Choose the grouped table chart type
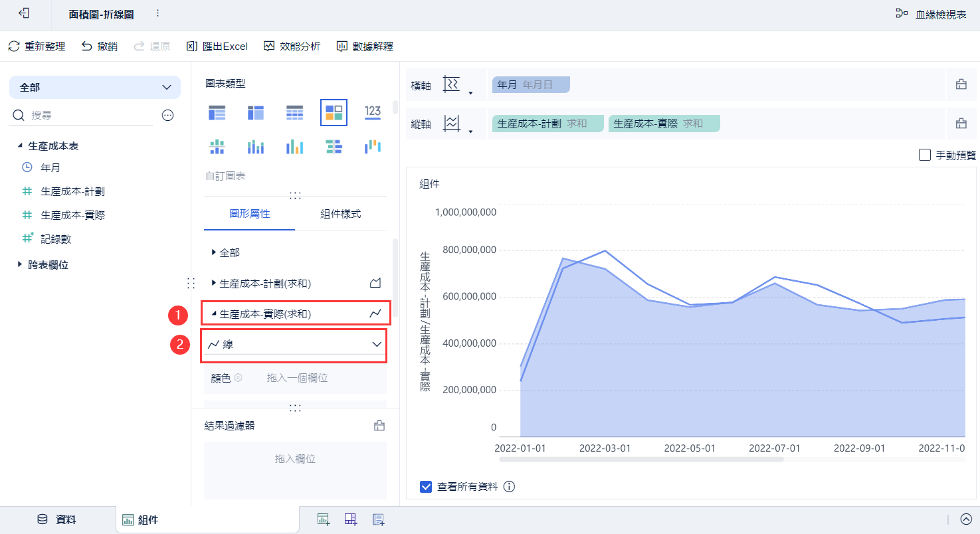Image resolution: width=980 pixels, height=534 pixels. pyautogui.click(x=217, y=113)
